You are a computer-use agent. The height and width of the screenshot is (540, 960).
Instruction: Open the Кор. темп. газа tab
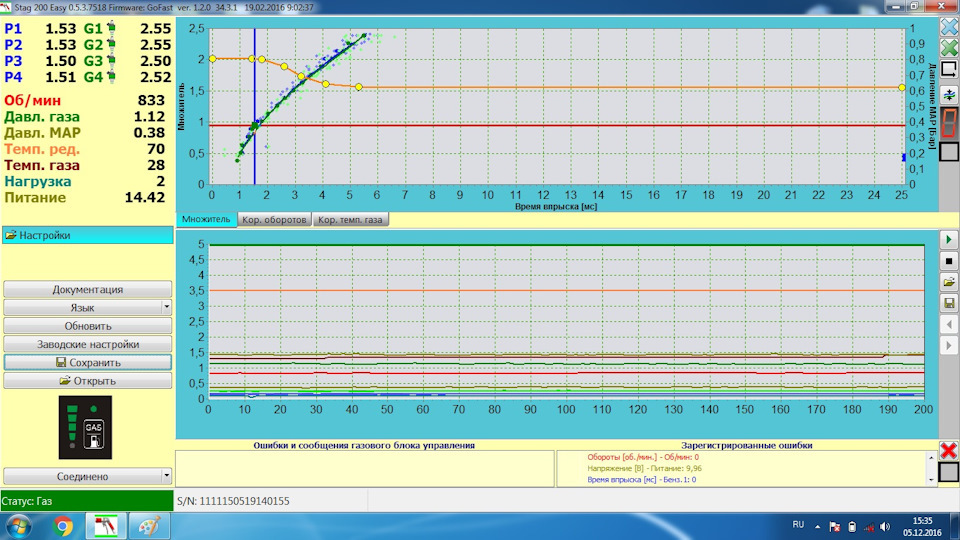click(x=350, y=219)
